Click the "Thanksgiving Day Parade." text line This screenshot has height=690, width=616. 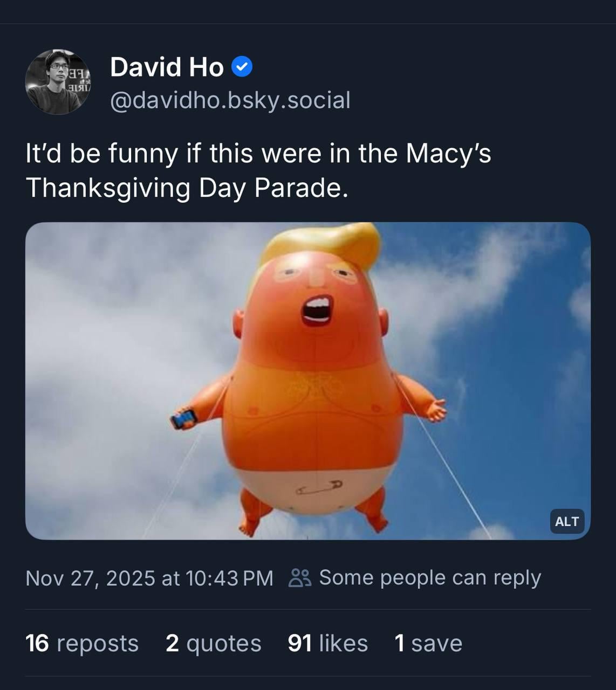(x=187, y=188)
